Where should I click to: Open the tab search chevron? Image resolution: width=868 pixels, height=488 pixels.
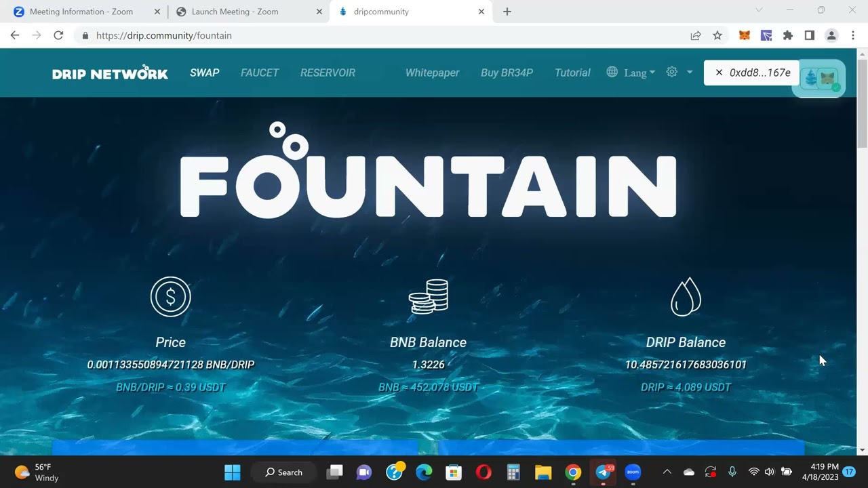coord(759,10)
